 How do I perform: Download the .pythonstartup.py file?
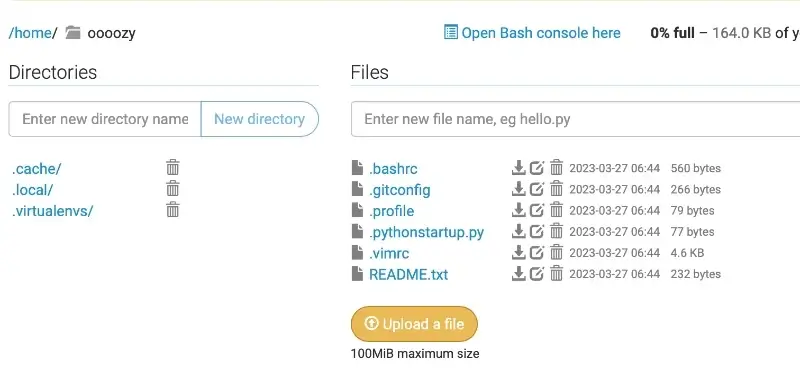click(518, 231)
